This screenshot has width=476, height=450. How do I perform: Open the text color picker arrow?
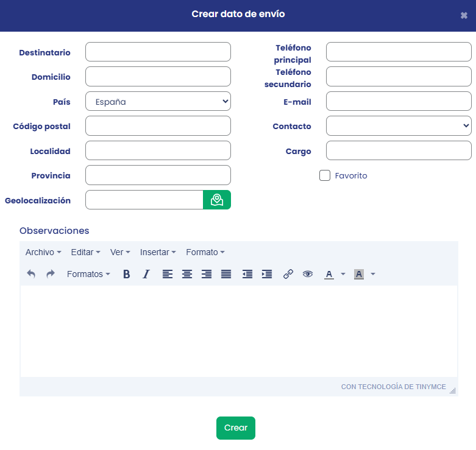343,274
